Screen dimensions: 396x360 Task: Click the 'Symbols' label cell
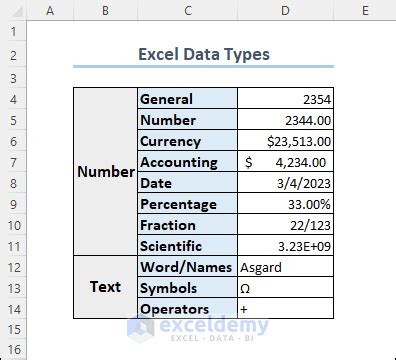(x=188, y=288)
